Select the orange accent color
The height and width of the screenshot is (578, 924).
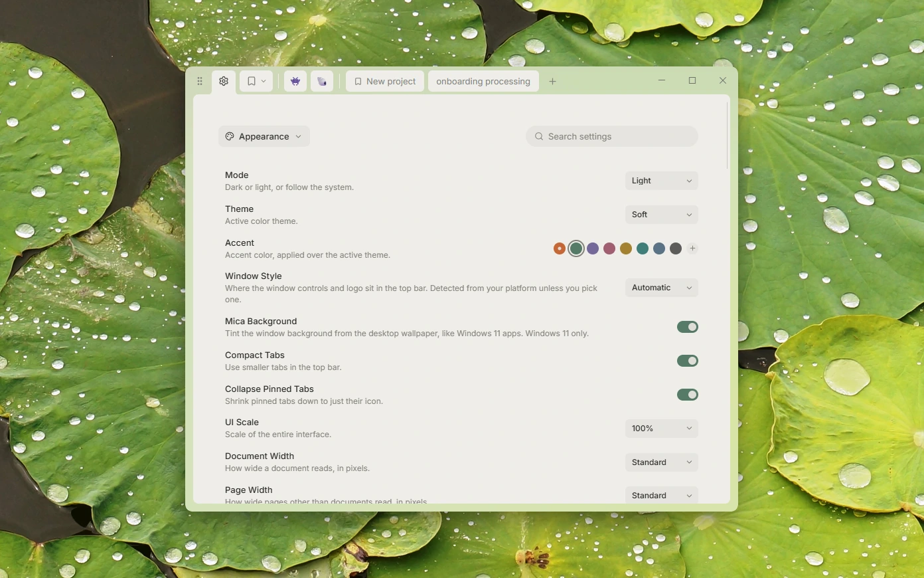[x=560, y=248]
